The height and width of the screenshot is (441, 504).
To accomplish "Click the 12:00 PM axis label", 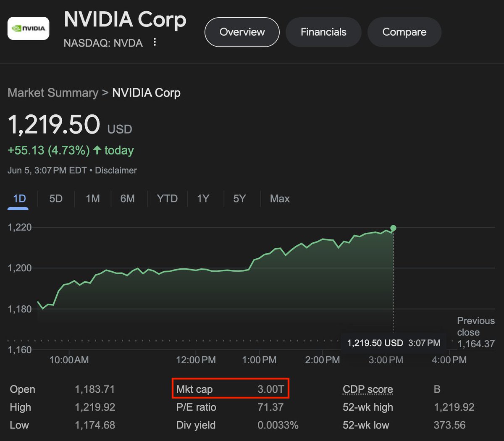I will point(196,360).
